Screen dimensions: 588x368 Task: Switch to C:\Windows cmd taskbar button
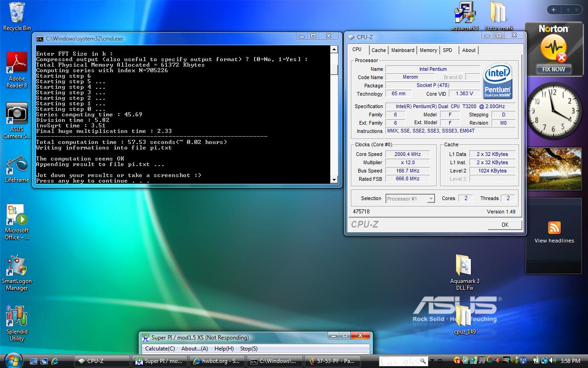(x=274, y=361)
